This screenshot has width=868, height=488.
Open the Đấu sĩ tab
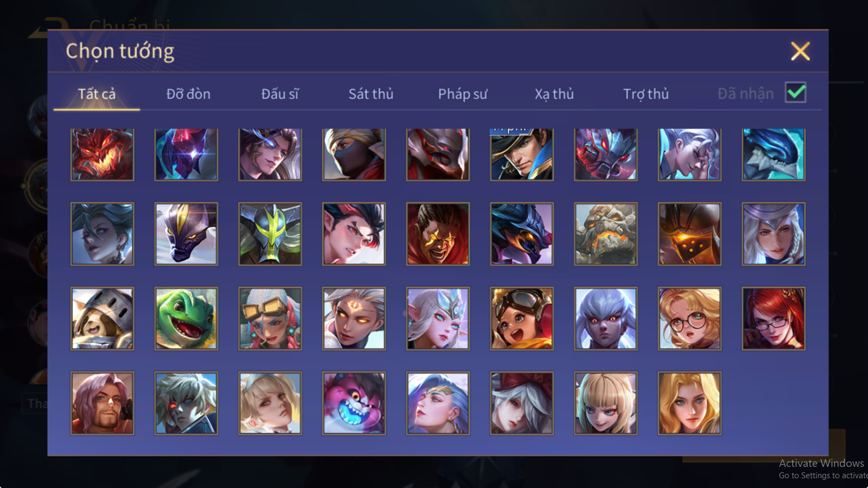[280, 94]
